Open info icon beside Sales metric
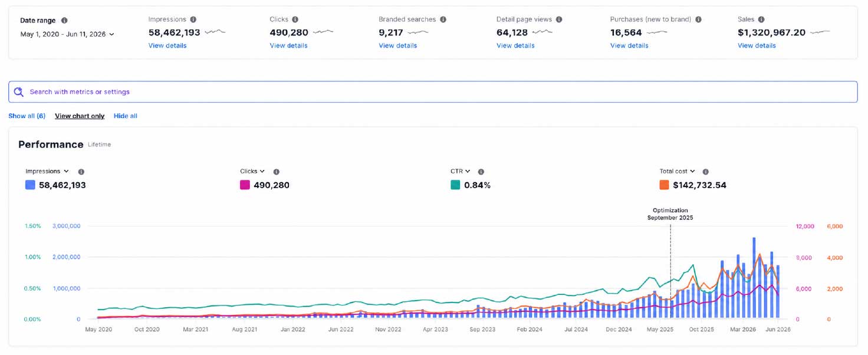This screenshot has height=355, width=868. coord(761,19)
